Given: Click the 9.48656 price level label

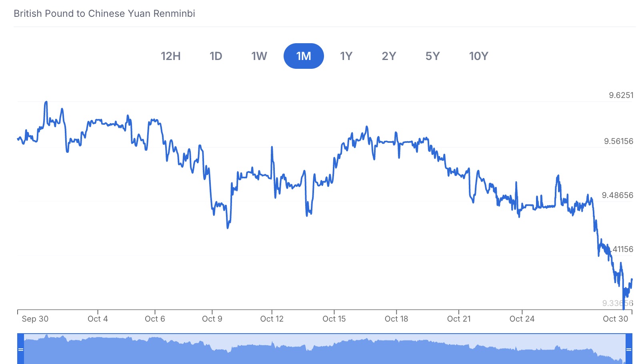Looking at the screenshot, I should pos(618,195).
